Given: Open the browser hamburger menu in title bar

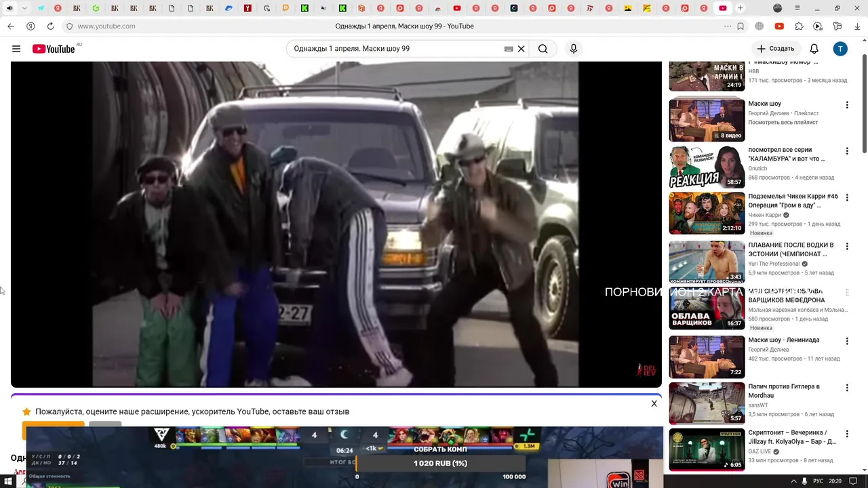Looking at the screenshot, I should (x=797, y=8).
